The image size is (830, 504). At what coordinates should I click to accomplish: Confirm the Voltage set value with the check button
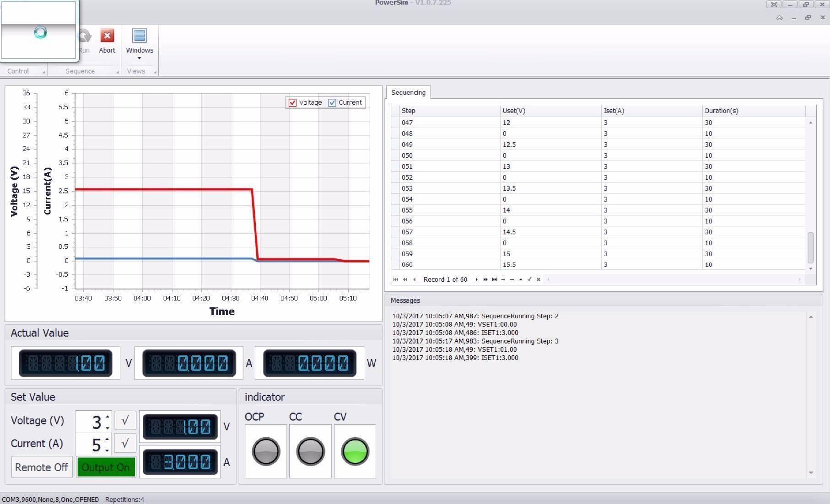125,420
